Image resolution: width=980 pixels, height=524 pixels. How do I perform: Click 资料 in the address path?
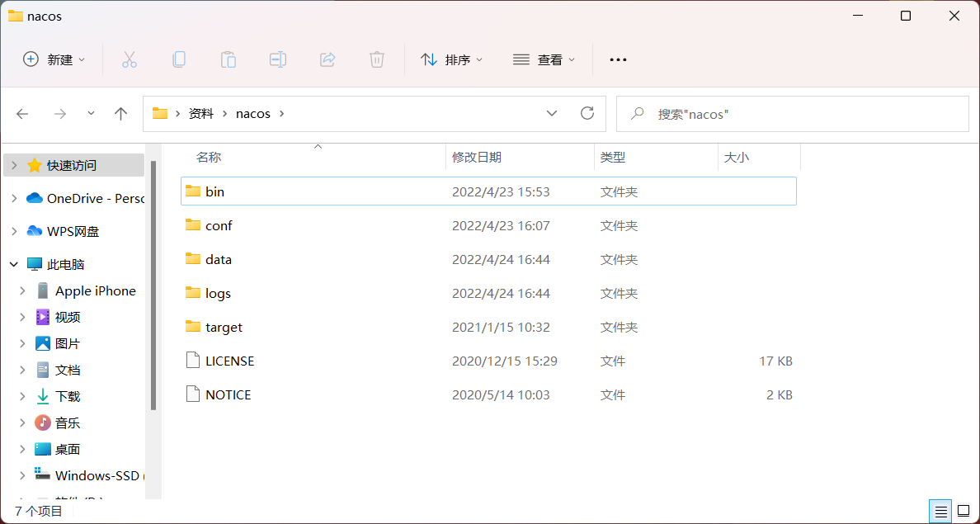click(200, 114)
